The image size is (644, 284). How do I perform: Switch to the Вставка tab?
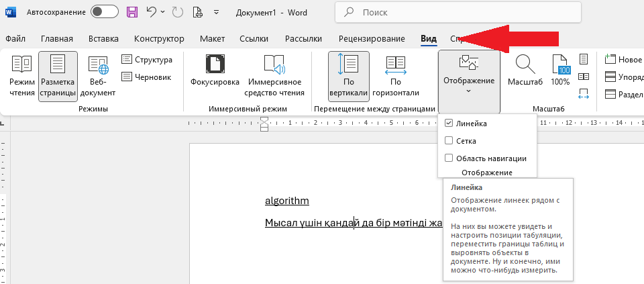pyautogui.click(x=103, y=39)
